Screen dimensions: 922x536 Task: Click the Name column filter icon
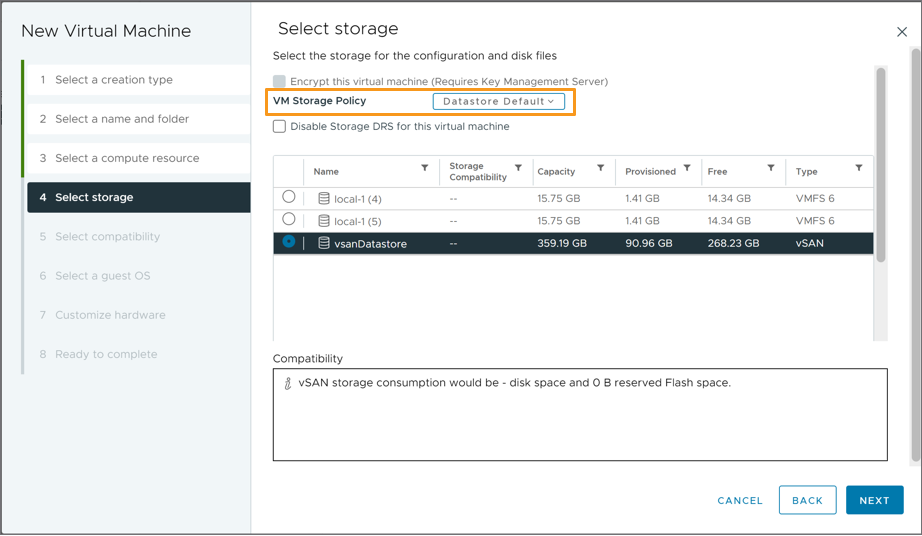(x=425, y=168)
